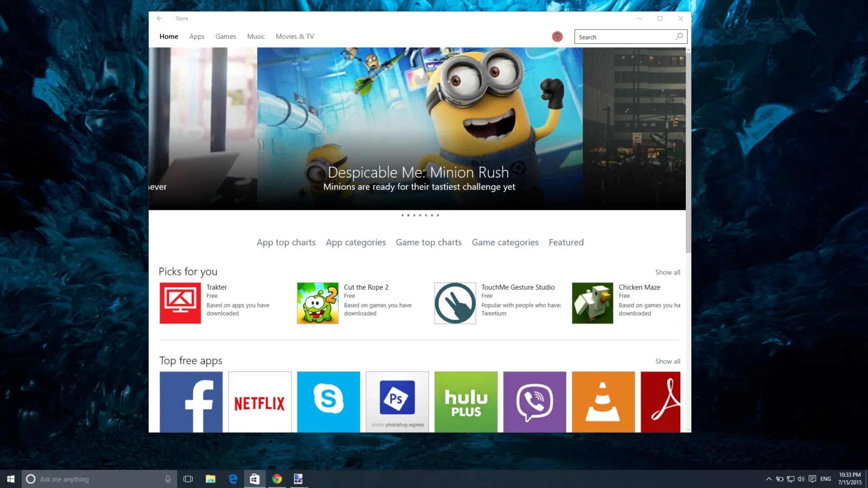This screenshot has height=488, width=868.
Task: Open the Hulu Plus app tile
Action: pyautogui.click(x=466, y=402)
